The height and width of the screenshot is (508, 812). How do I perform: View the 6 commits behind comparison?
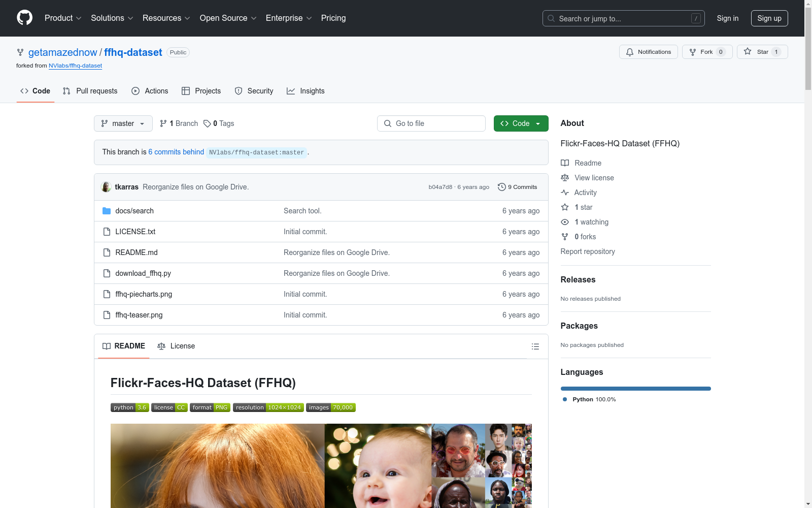pyautogui.click(x=176, y=152)
